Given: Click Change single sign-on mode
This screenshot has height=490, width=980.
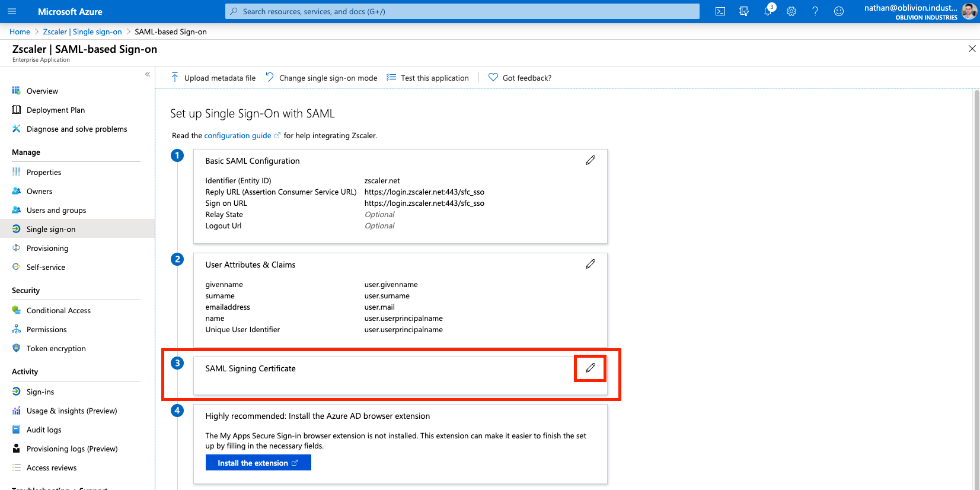Looking at the screenshot, I should tap(322, 78).
